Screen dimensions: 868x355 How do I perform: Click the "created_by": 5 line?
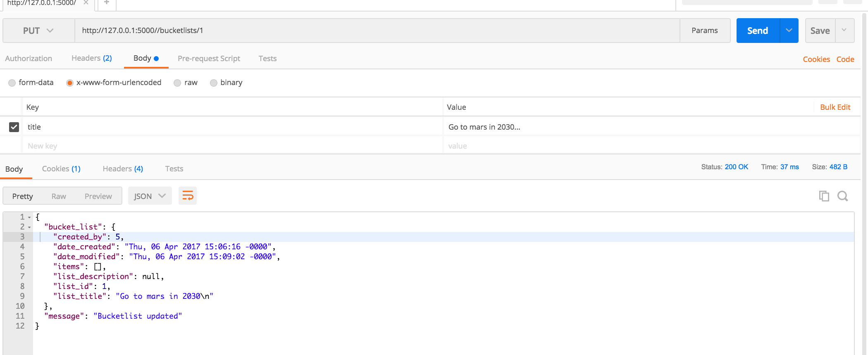pos(88,237)
